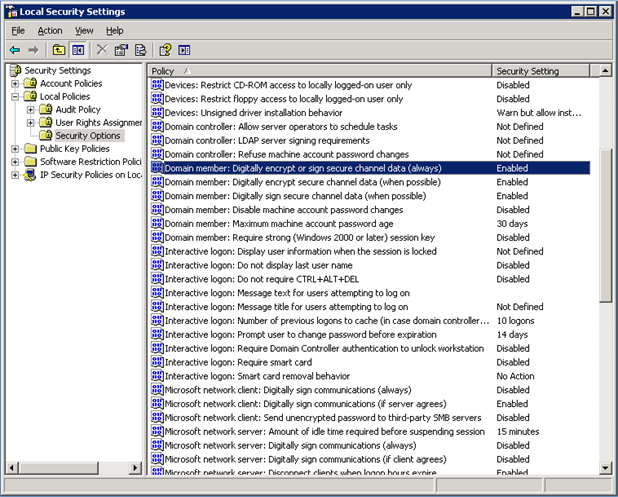
Task: Click the Audit Policy folder icon
Action: (x=46, y=109)
